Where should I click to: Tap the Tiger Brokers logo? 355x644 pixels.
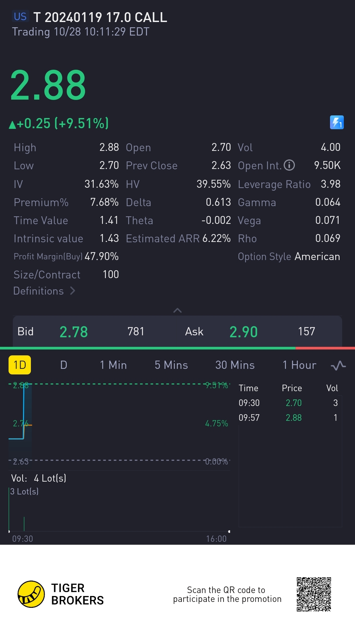[31, 594]
